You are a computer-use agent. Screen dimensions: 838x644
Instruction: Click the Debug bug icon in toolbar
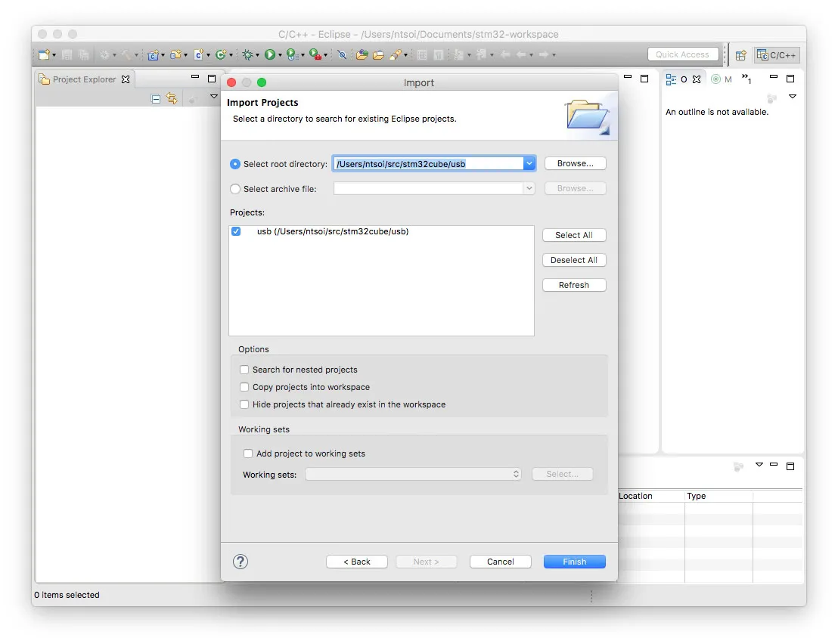pos(247,54)
